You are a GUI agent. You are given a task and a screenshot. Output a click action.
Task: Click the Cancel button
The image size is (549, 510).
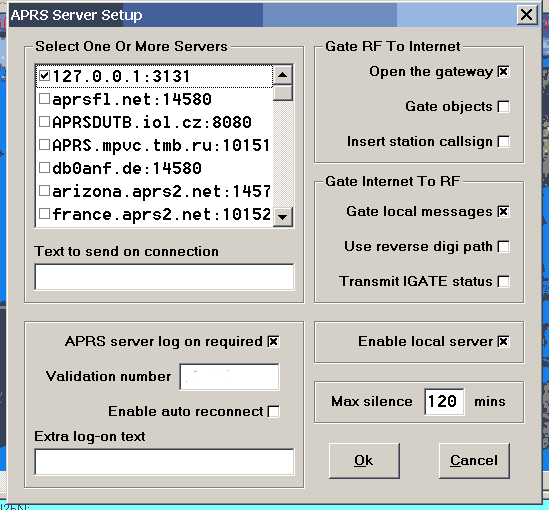(x=474, y=461)
